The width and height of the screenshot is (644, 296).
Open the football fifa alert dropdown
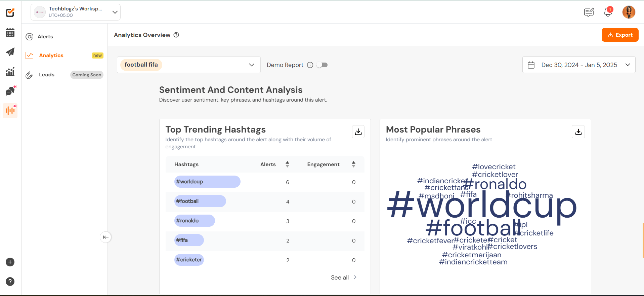pyautogui.click(x=189, y=65)
